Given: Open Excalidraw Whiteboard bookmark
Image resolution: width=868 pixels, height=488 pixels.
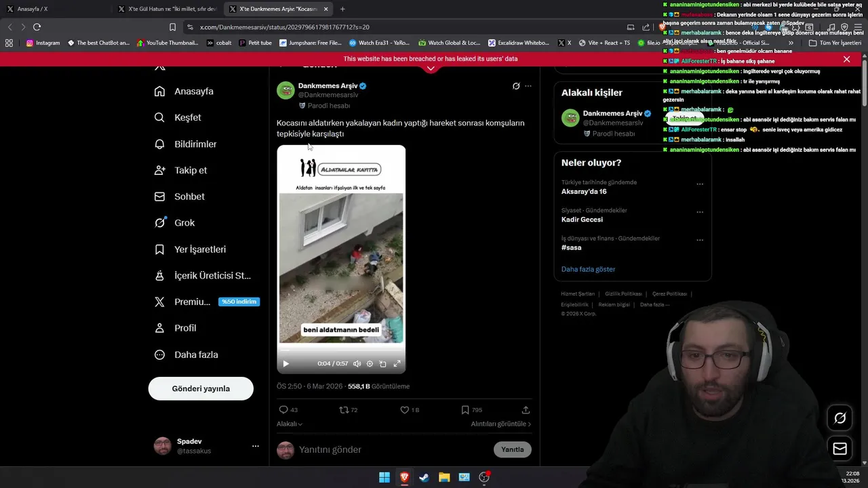Looking at the screenshot, I should 519,43.
